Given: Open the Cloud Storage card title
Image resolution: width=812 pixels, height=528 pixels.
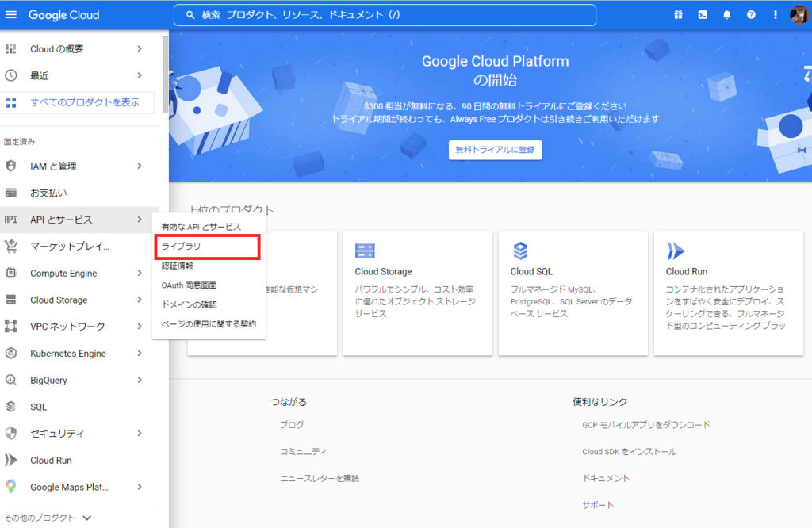Looking at the screenshot, I should point(383,271).
